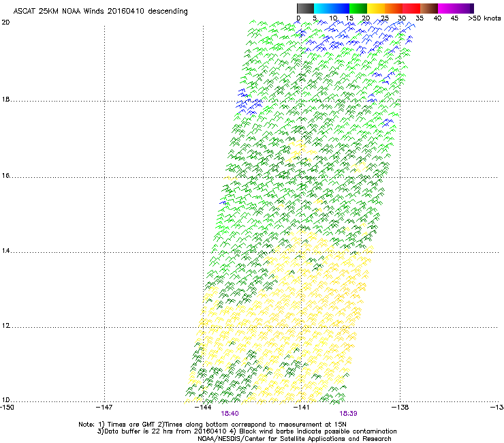This screenshot has height=443, width=504.
Task: Select the red 30-35 knots color swatch
Action: (x=411, y=8)
